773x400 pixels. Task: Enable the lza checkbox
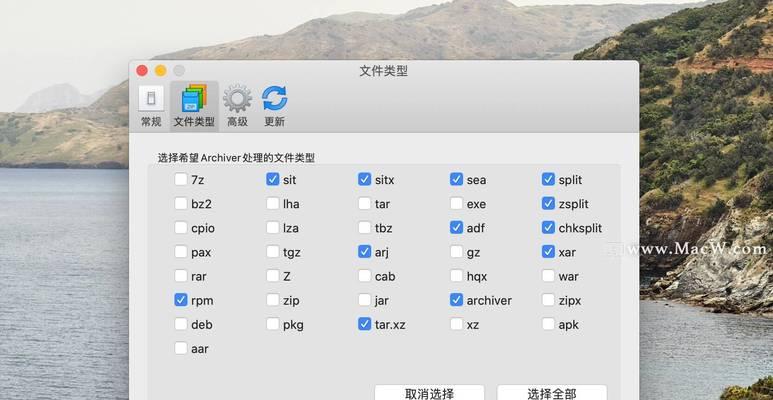click(273, 228)
